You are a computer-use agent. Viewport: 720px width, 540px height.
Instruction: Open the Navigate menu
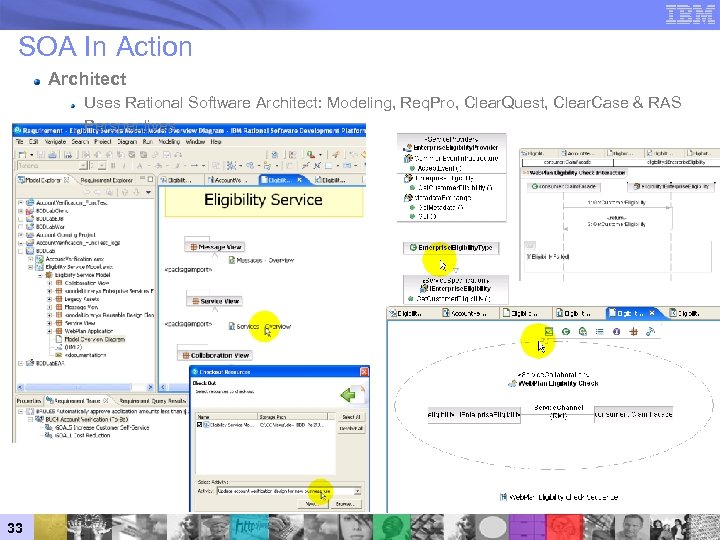(x=55, y=142)
